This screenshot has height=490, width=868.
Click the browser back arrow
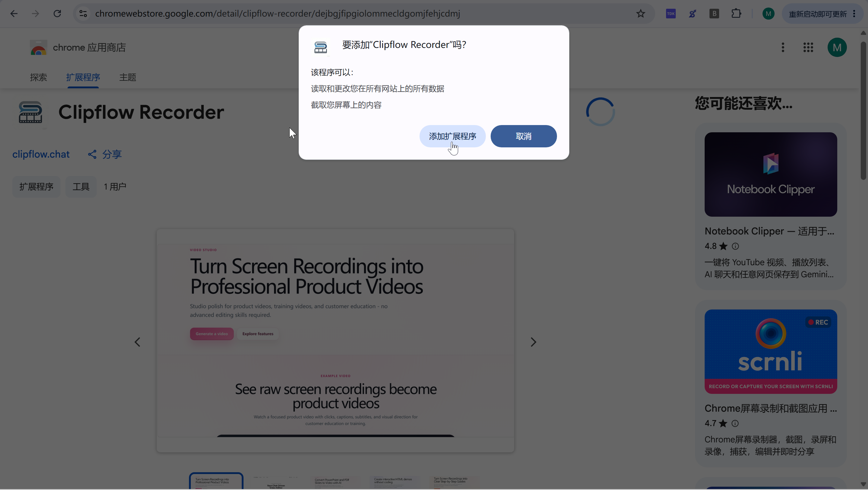pyautogui.click(x=14, y=14)
